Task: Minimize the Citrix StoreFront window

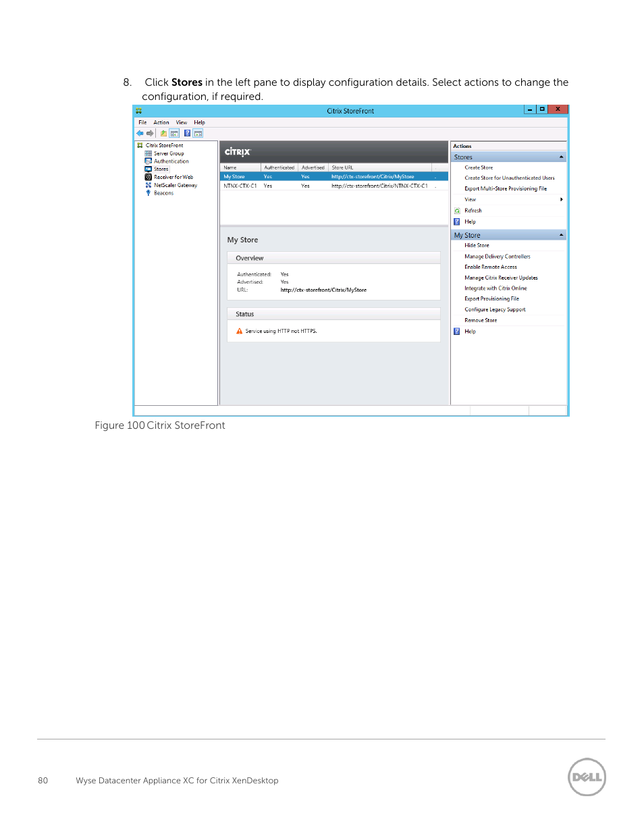Action: tap(530, 109)
